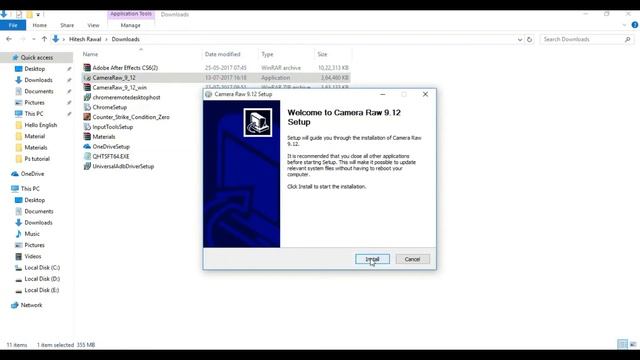The image size is (640, 360).
Task: Click Downloads in the breadcrumb path
Action: pos(126,39)
